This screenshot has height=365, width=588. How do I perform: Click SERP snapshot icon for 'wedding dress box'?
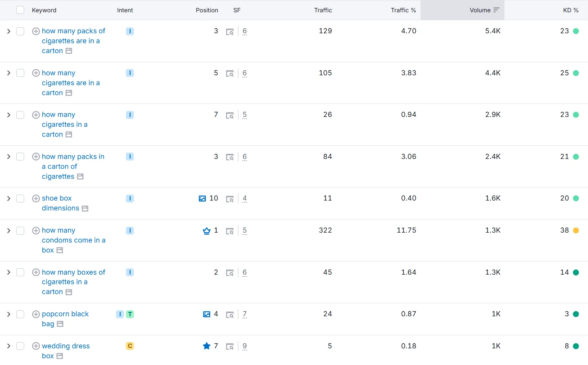tap(230, 347)
